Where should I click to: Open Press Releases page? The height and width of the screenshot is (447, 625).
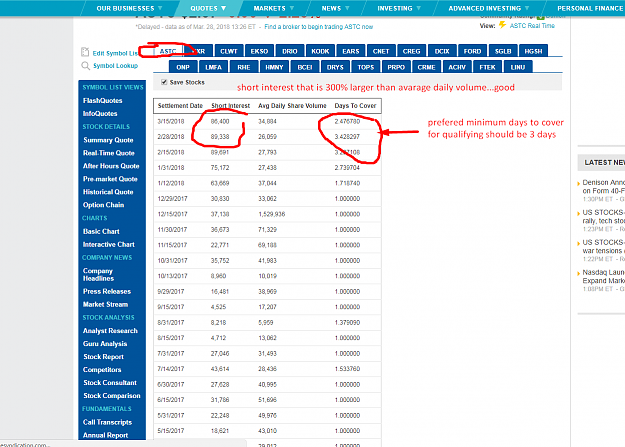pos(107,291)
